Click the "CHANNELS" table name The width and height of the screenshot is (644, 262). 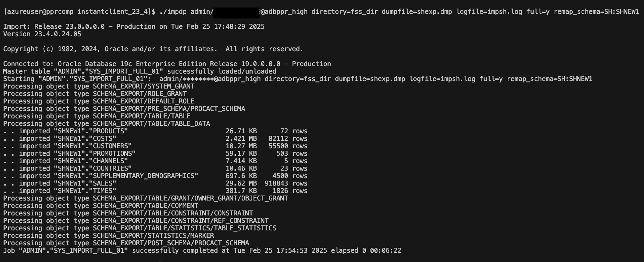click(110, 161)
